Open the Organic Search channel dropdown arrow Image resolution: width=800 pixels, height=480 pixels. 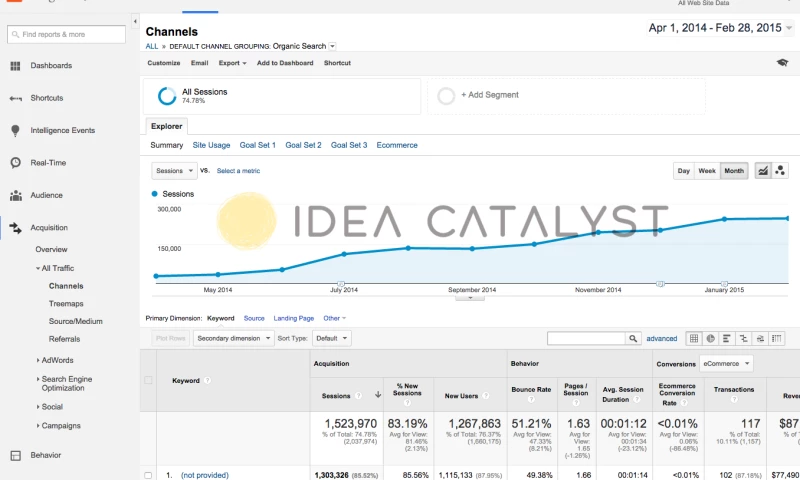click(332, 46)
